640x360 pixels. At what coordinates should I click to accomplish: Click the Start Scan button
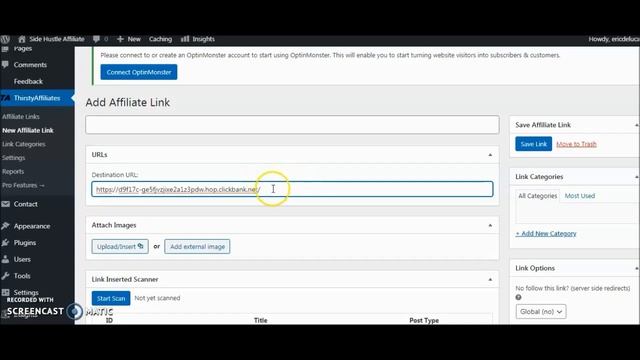111,298
